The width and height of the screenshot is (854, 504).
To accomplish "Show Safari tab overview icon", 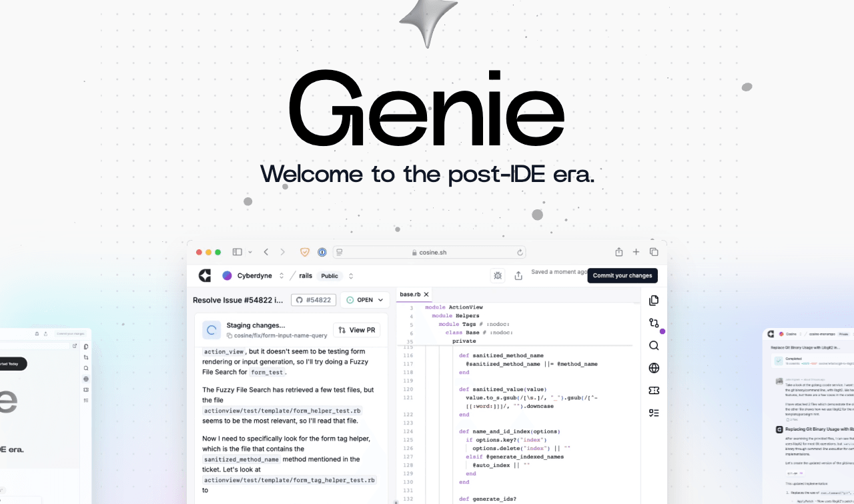I will [x=654, y=252].
